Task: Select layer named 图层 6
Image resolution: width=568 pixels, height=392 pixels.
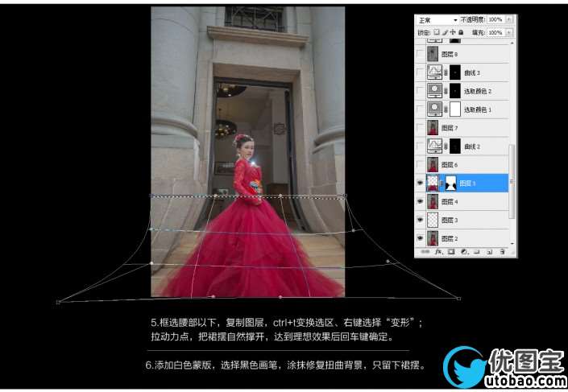Action: [450, 165]
